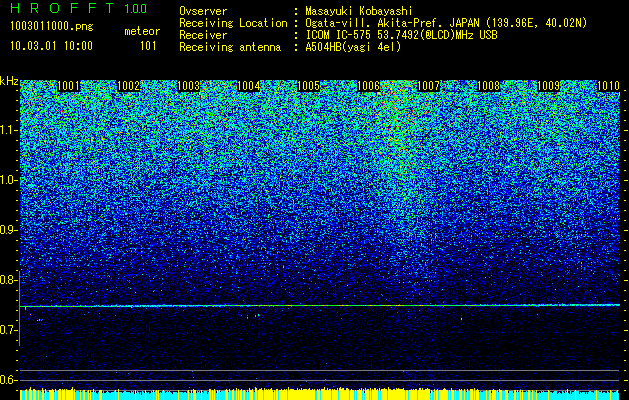Click the 1.0 frequency axis label
This screenshot has width=629, height=400.
(8, 180)
